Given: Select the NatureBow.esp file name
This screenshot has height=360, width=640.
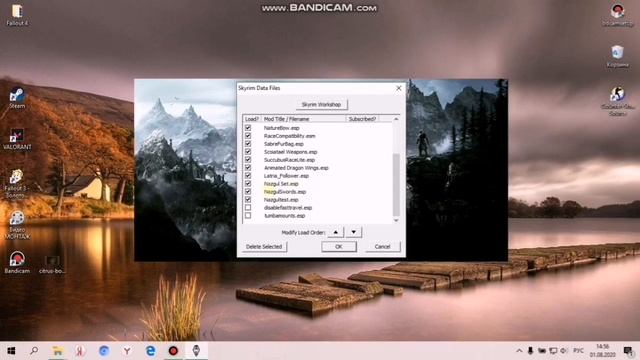Looking at the screenshot, I should click(x=281, y=128).
